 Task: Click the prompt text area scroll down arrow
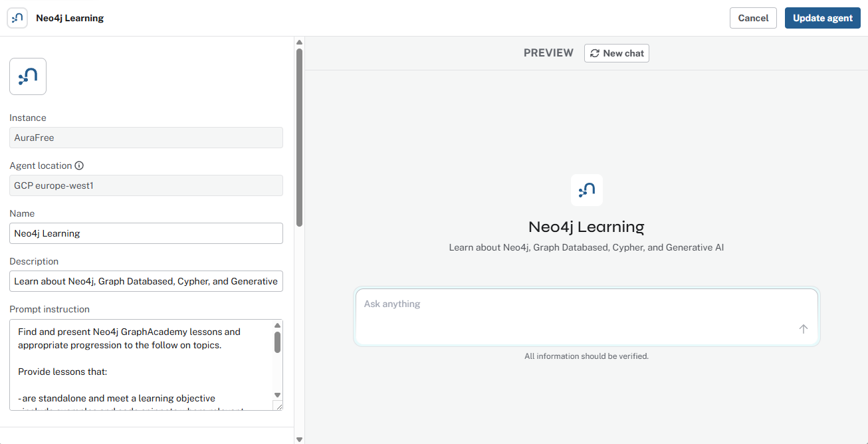pos(278,395)
